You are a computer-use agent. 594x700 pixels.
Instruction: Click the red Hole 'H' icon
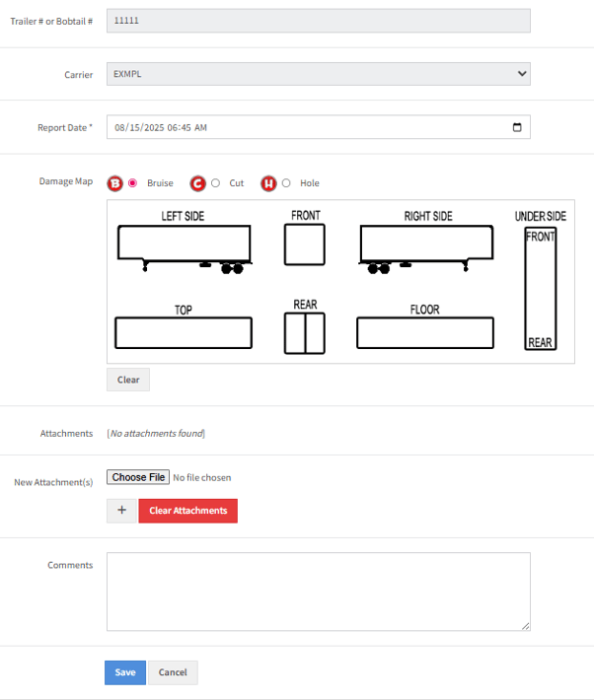tap(268, 183)
